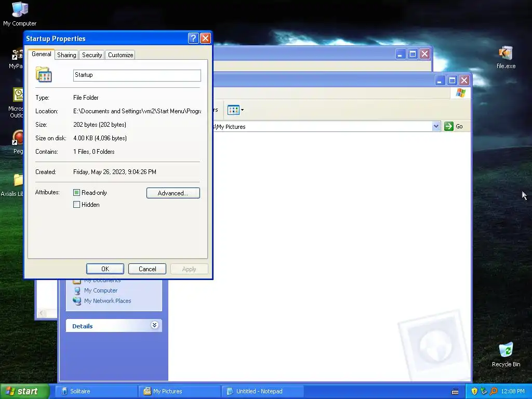The image size is (532, 399).
Task: Click the Details panel header
Action: (x=114, y=326)
